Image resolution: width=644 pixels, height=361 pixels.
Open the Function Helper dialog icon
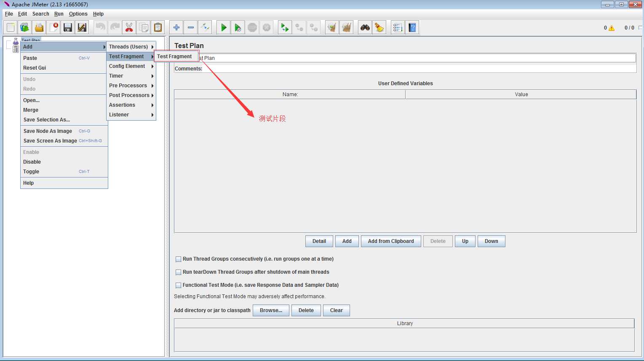(x=398, y=27)
